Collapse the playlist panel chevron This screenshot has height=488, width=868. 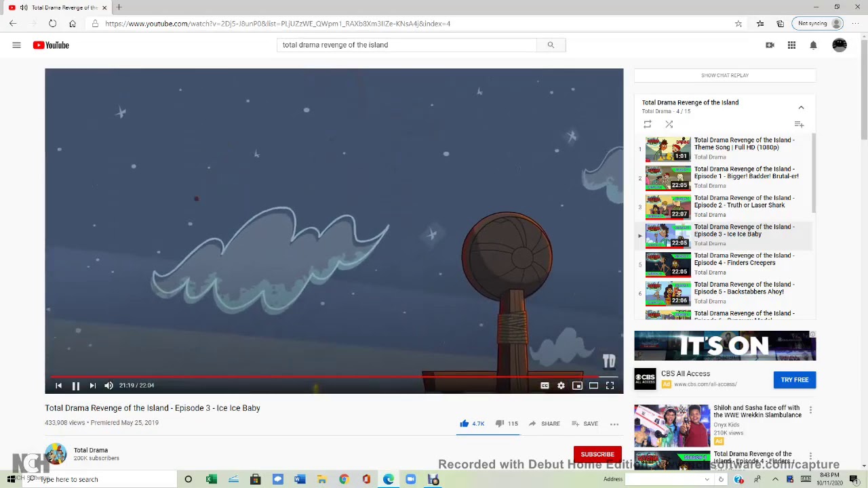click(801, 107)
